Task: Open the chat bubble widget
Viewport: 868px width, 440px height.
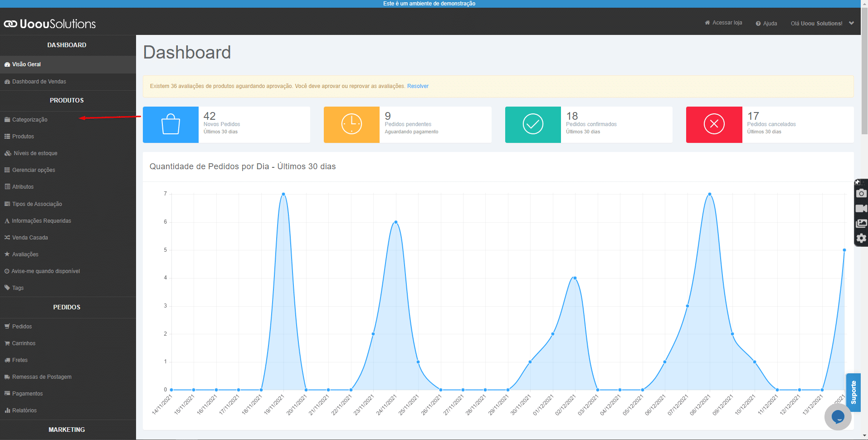Action: 838,416
